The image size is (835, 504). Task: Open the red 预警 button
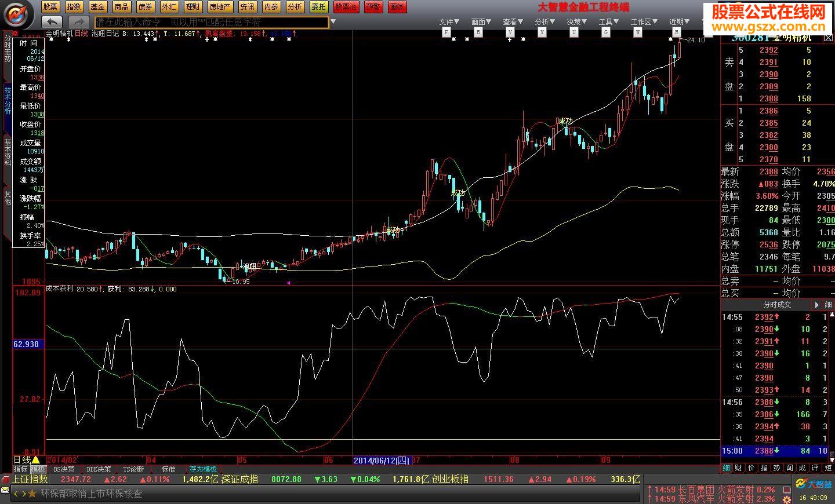point(373,7)
